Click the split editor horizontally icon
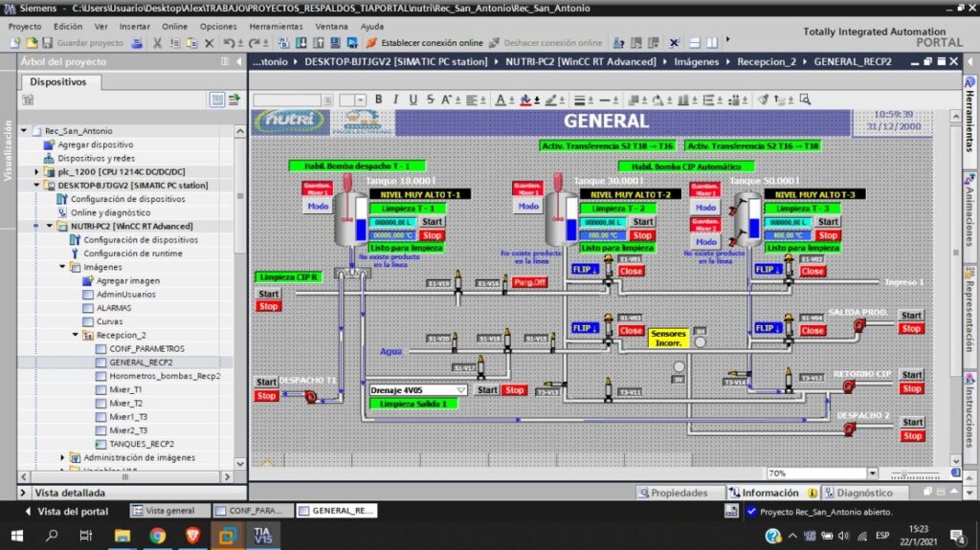Image resolution: width=980 pixels, height=550 pixels. click(695, 43)
